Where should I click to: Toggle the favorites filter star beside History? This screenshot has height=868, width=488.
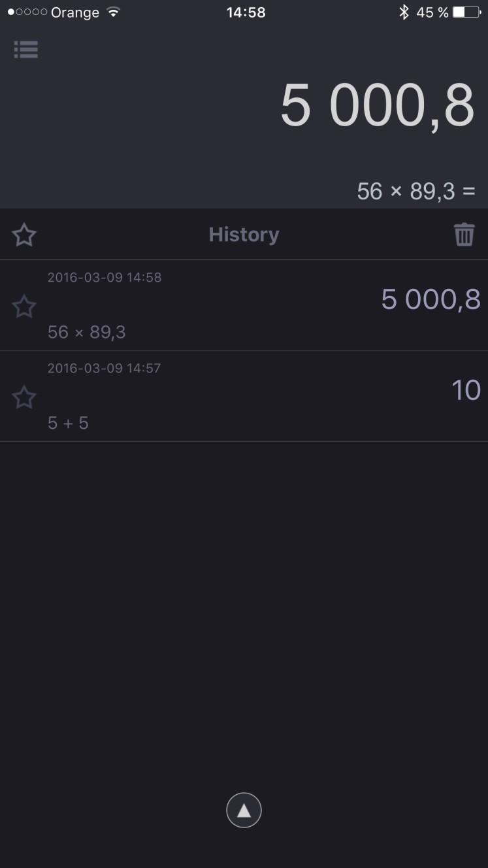pyautogui.click(x=24, y=235)
